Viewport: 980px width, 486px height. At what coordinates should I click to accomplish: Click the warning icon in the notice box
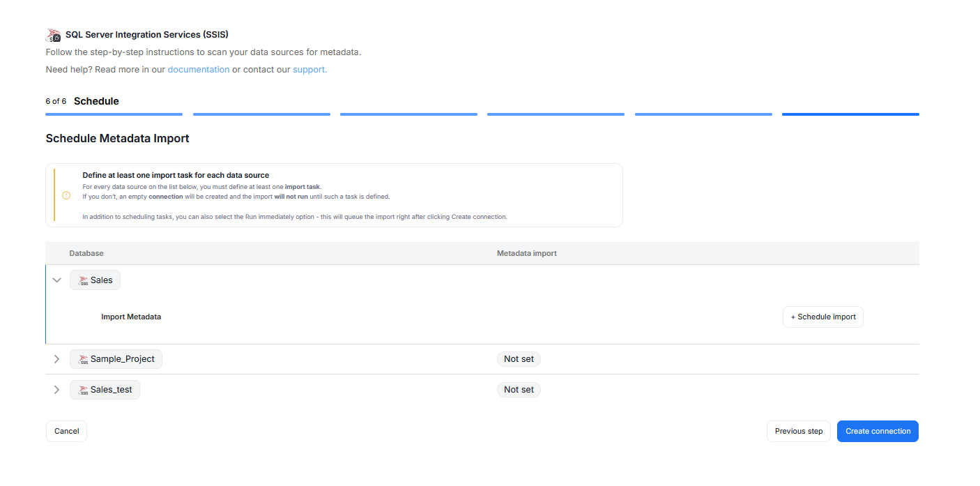[x=66, y=195]
